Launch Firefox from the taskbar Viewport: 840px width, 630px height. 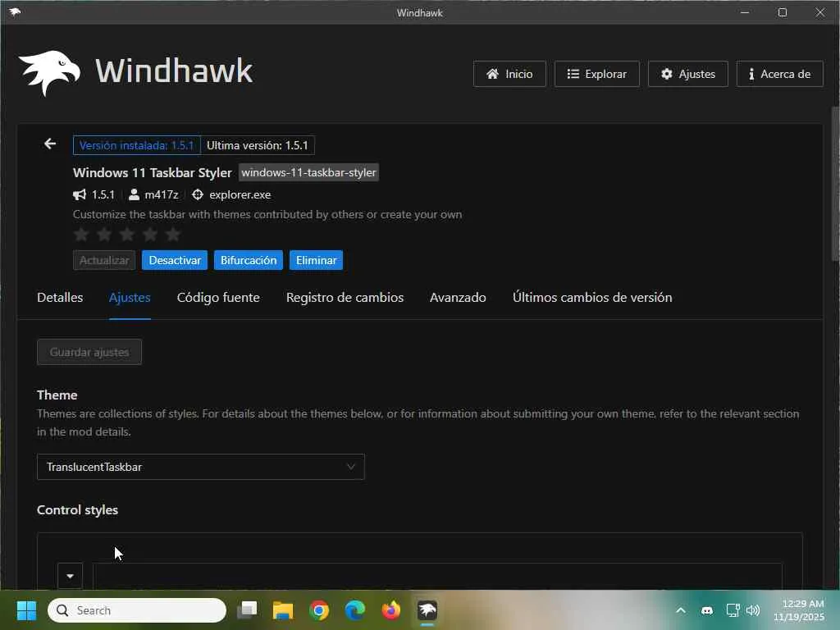coord(391,610)
